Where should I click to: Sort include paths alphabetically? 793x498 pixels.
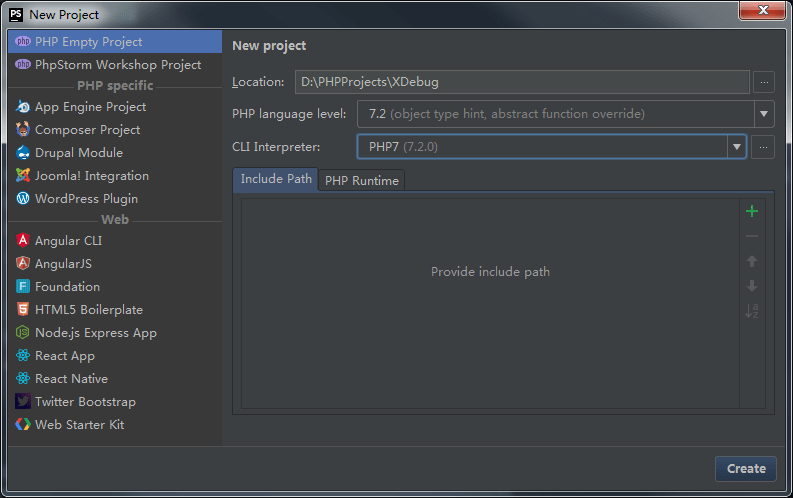[x=752, y=311]
